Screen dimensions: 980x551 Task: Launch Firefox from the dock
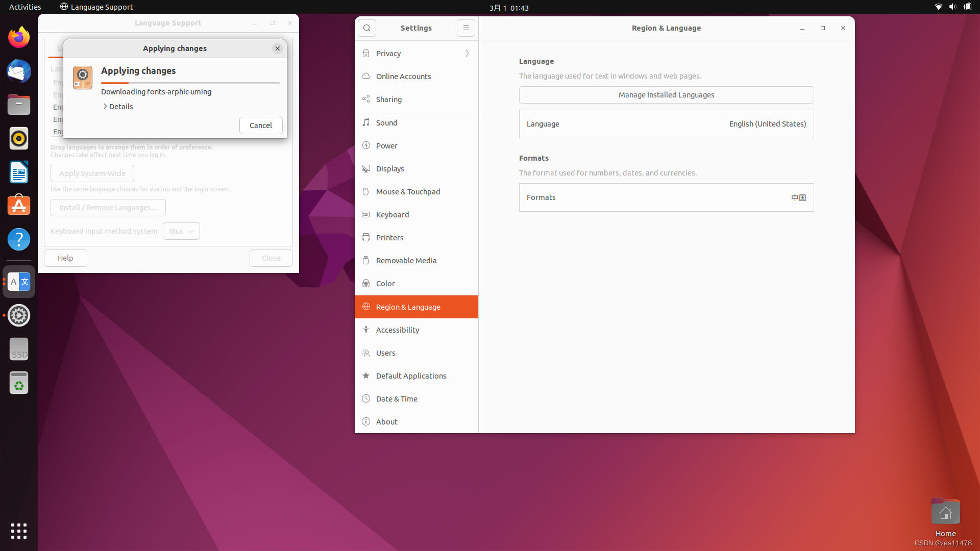coord(18,37)
